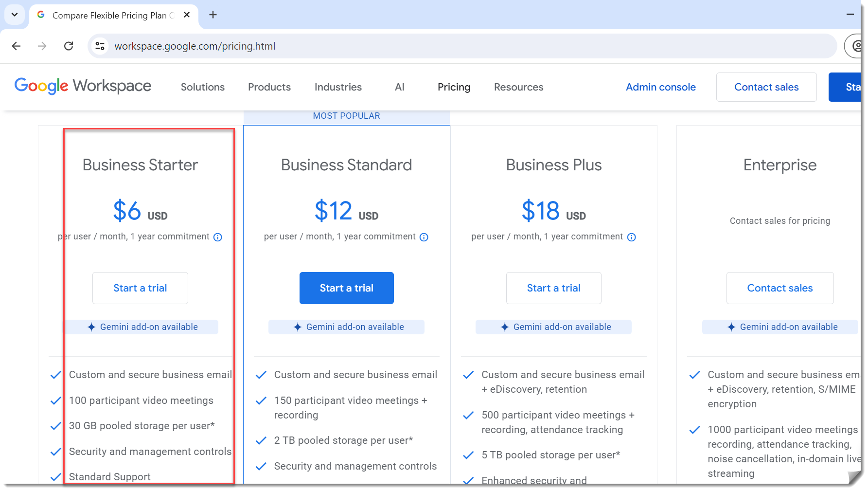Open a new browser tab
868x491 pixels.
(x=213, y=15)
